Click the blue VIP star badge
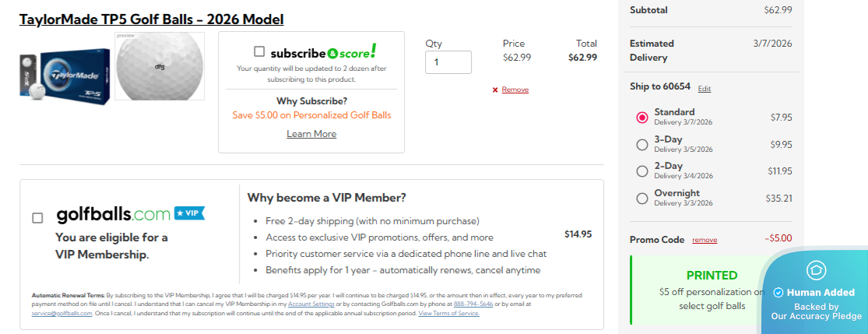 click(x=189, y=213)
